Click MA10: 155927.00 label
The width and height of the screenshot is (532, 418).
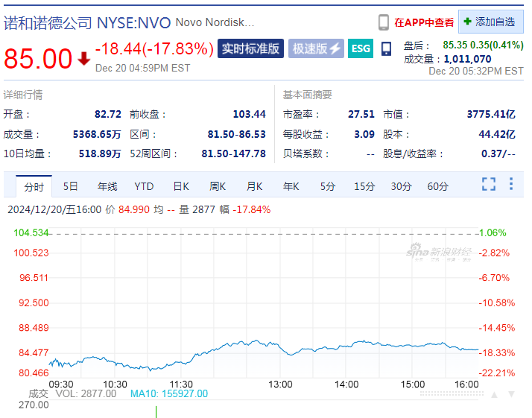click(169, 393)
